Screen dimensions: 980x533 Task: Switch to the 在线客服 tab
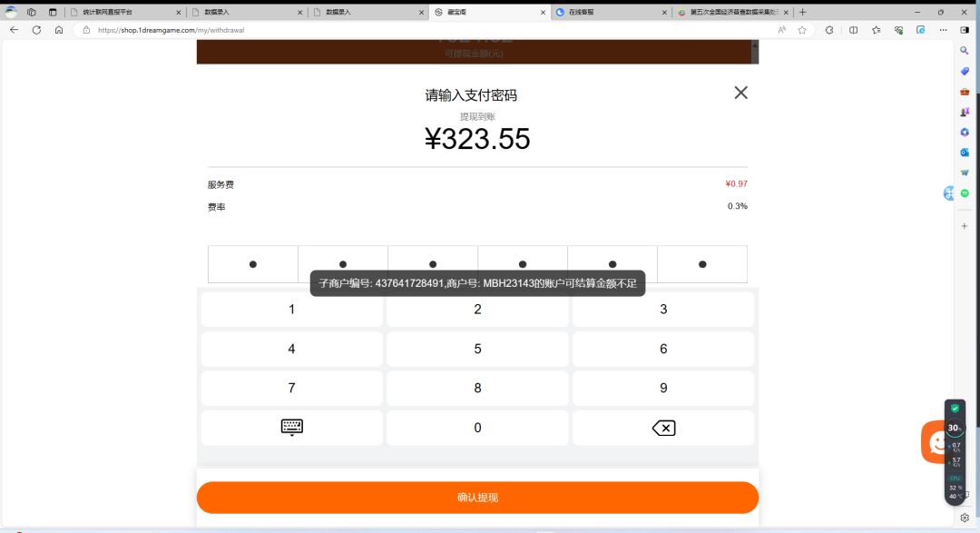(612, 12)
